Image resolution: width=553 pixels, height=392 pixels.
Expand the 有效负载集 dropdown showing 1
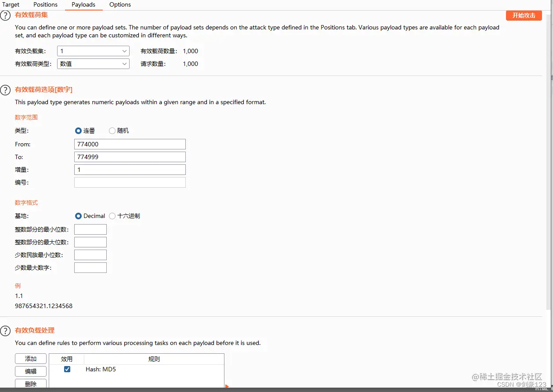coord(94,51)
